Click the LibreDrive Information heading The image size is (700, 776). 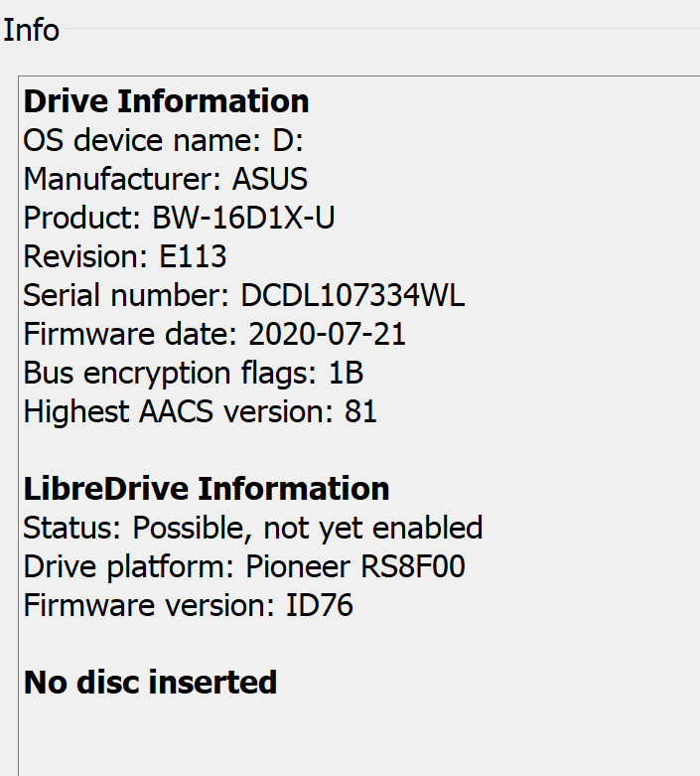click(207, 489)
